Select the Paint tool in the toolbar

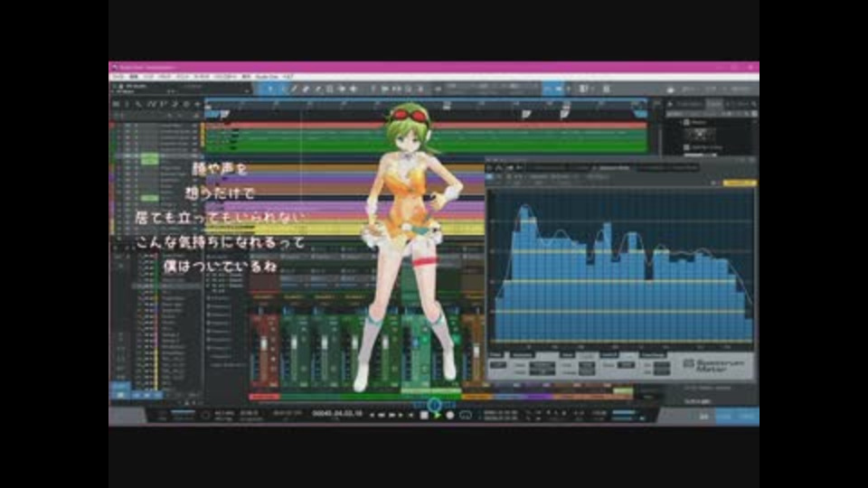317,89
